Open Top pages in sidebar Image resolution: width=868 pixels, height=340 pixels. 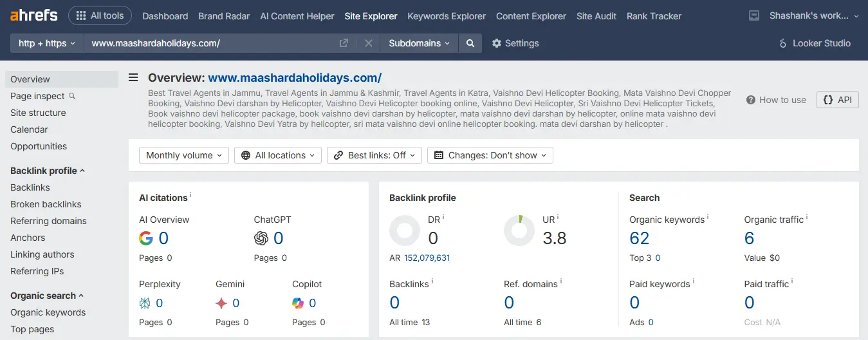[32, 329]
